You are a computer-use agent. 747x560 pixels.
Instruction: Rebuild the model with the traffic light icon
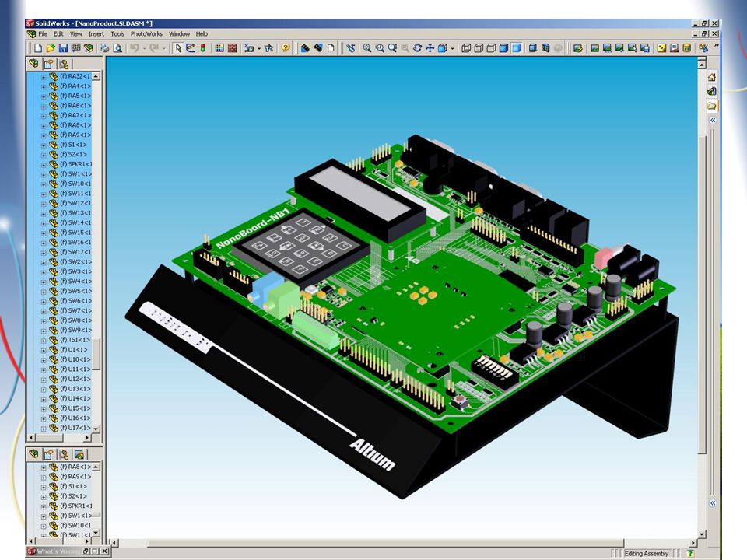point(202,48)
